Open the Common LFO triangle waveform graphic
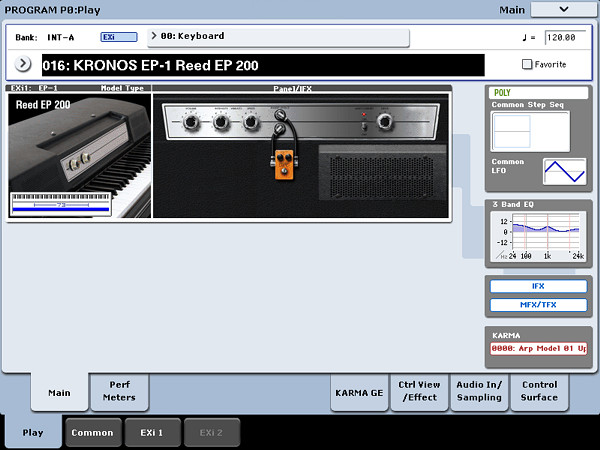 [x=564, y=171]
